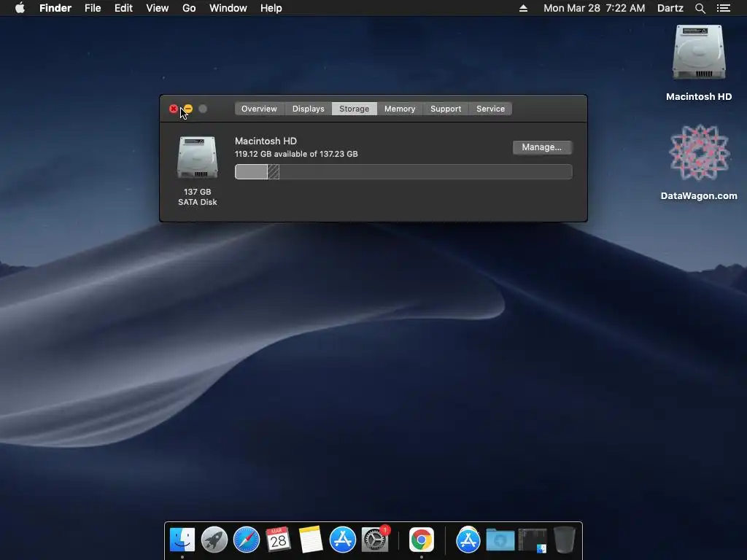Click the storage usage bar

[403, 172]
